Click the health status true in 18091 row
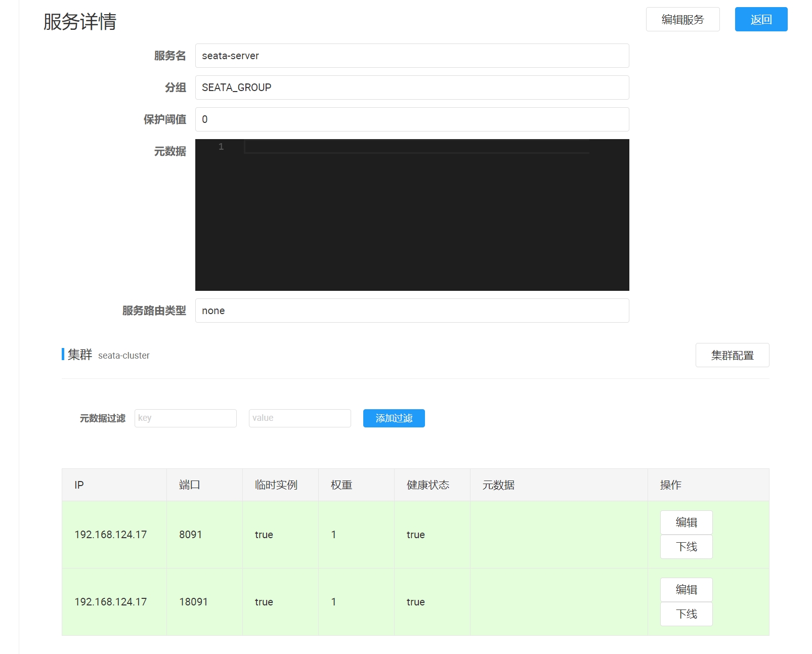Viewport: 812px width, 654px height. pos(416,602)
